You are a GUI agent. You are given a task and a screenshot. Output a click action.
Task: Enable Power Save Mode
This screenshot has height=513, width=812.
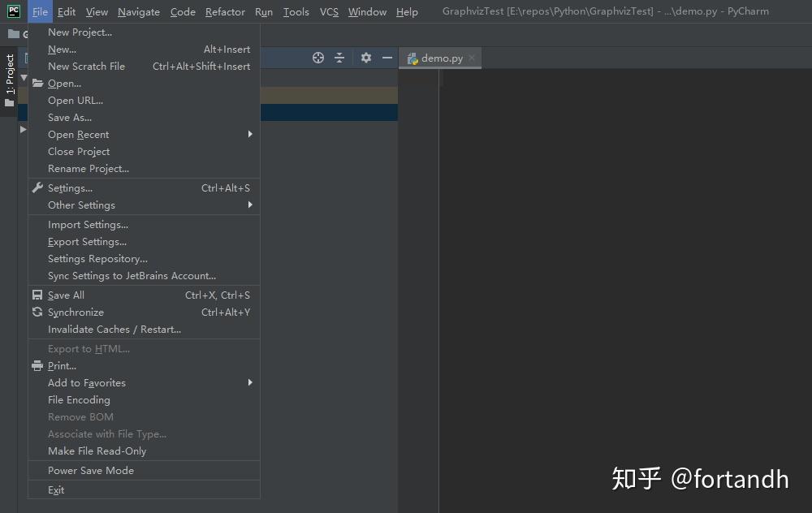coord(91,470)
